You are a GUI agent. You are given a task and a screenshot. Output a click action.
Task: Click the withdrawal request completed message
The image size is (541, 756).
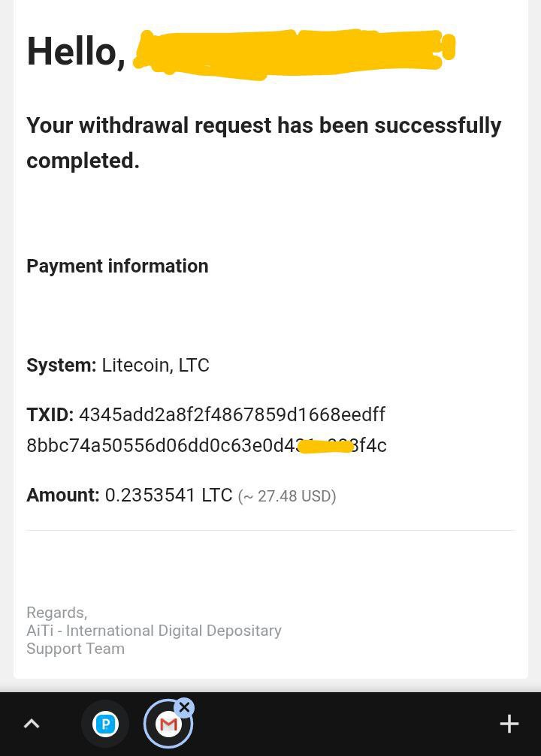coord(264,143)
